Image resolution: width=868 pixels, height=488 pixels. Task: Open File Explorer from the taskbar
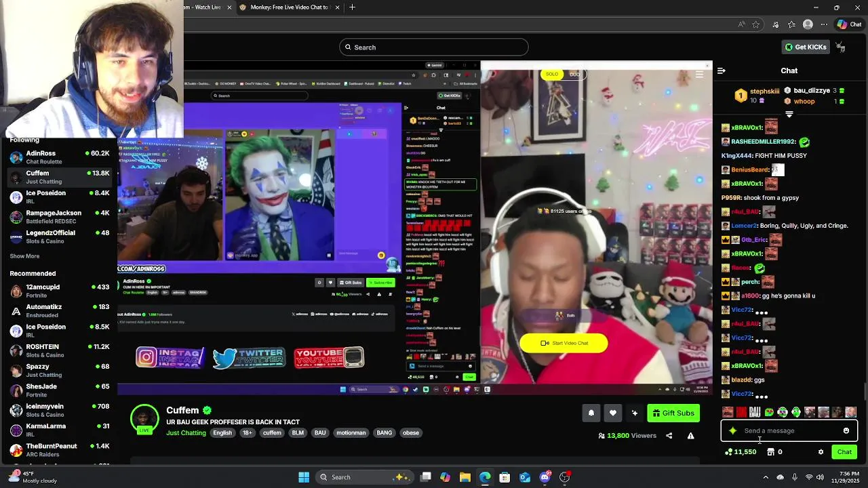465,477
